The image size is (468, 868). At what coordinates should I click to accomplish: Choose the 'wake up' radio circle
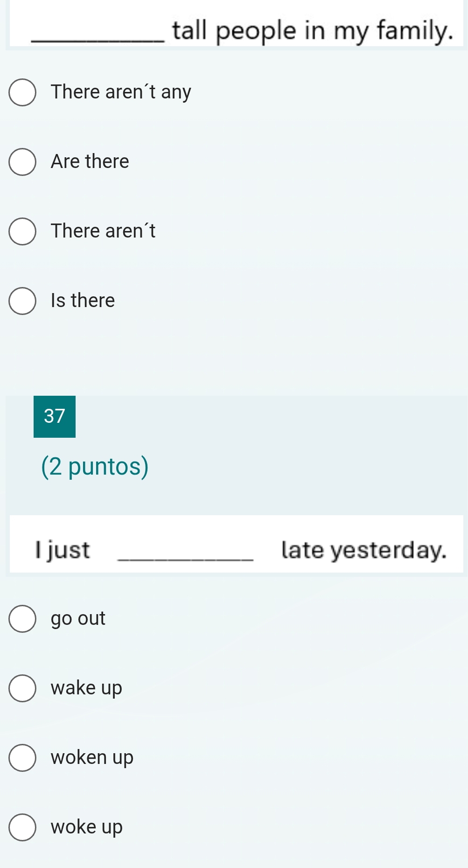(22, 688)
